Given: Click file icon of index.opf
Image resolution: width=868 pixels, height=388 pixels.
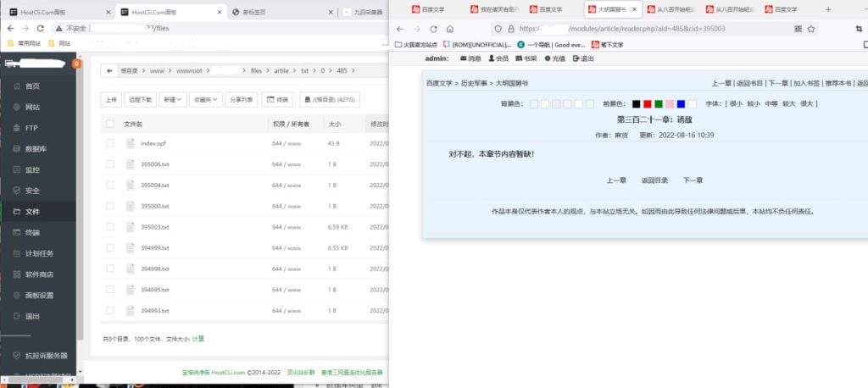Looking at the screenshot, I should click(x=130, y=143).
